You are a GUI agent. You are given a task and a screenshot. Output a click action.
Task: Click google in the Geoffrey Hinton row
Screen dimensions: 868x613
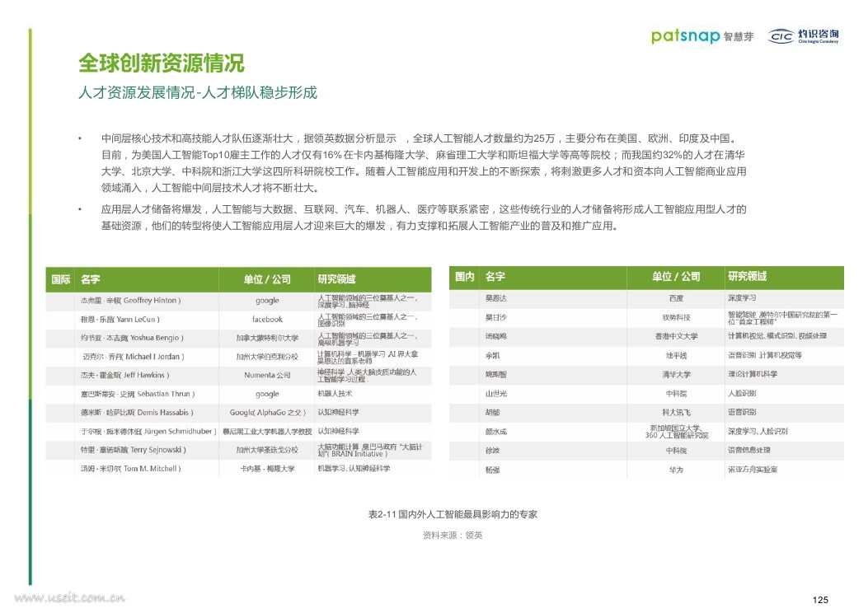[x=267, y=301]
